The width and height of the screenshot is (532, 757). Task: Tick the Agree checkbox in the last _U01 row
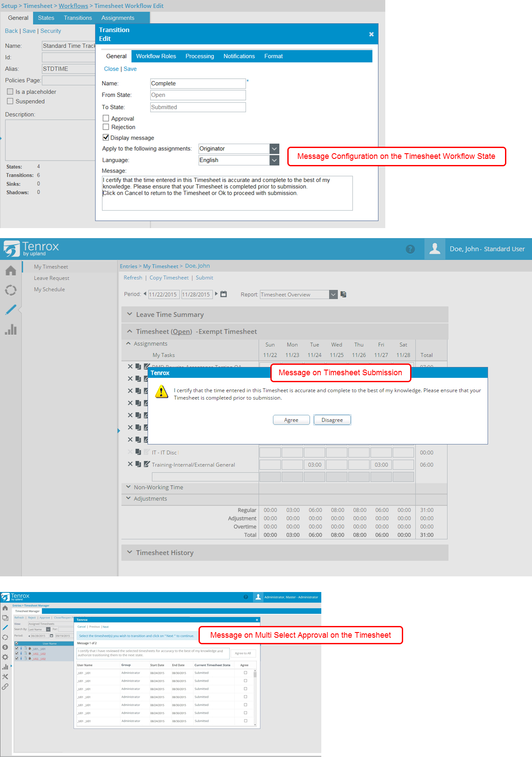point(246,720)
